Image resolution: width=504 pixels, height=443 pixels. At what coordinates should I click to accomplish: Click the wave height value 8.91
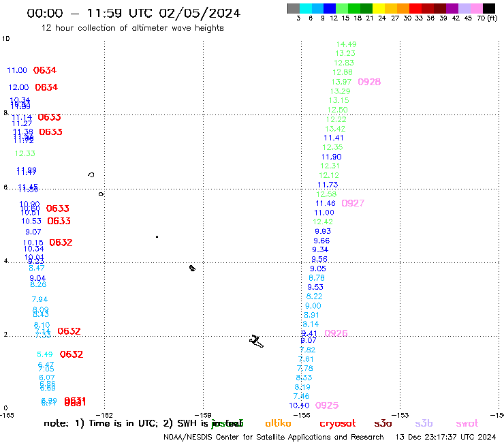(x=311, y=316)
